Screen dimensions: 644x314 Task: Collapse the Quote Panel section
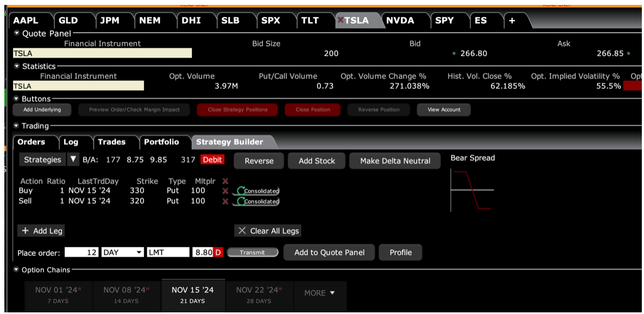[16, 34]
